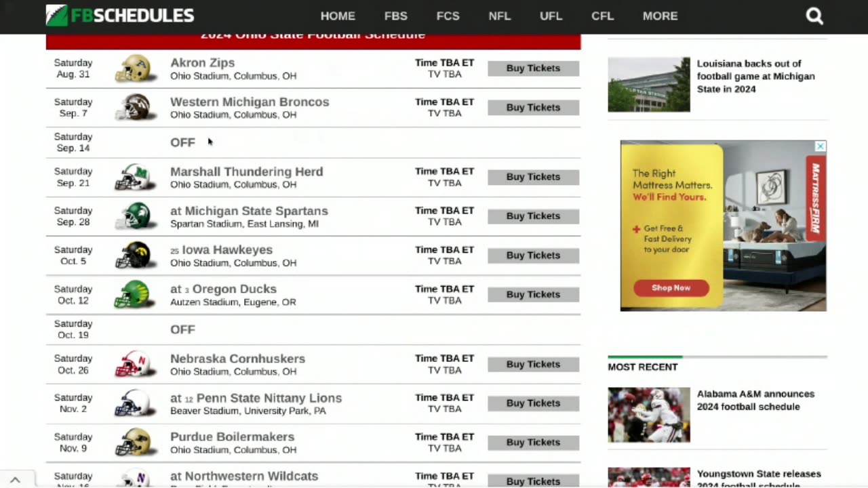Open Alabama A&M article thumbnail

click(648, 415)
